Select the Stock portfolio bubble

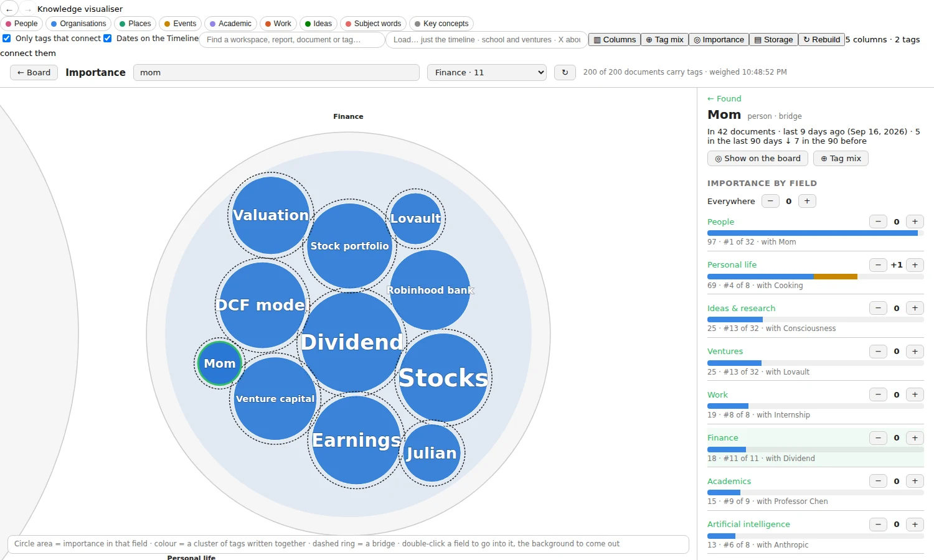click(x=350, y=246)
